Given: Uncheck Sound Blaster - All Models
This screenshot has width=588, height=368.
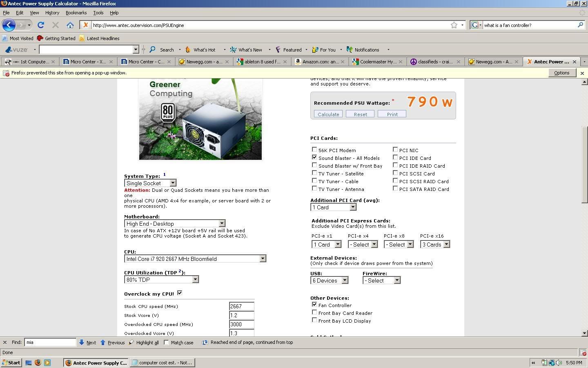Looking at the screenshot, I should point(314,157).
